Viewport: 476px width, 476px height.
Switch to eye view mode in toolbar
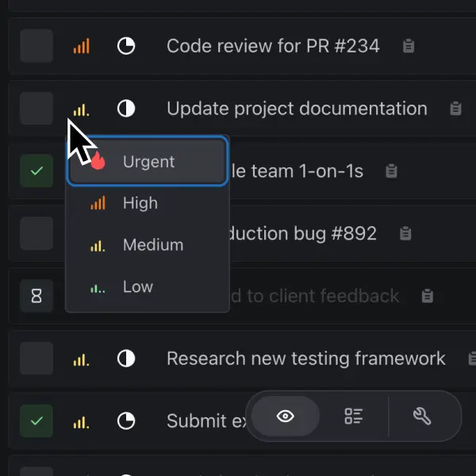286,416
